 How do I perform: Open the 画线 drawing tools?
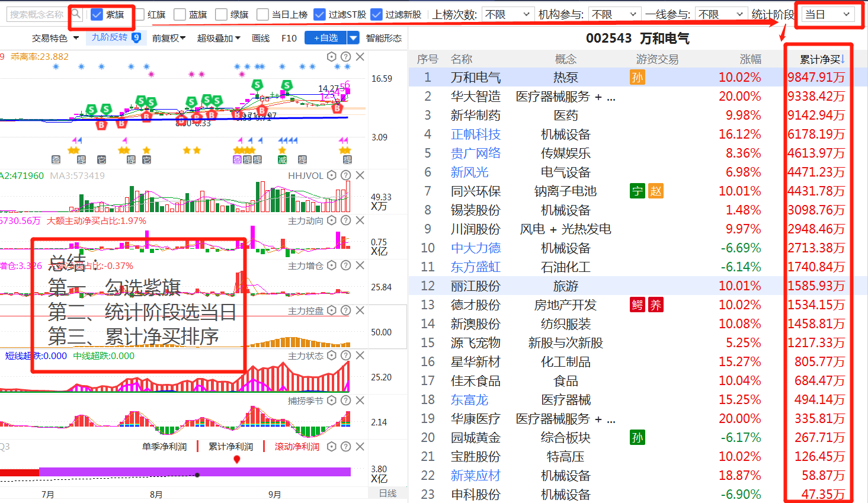261,38
